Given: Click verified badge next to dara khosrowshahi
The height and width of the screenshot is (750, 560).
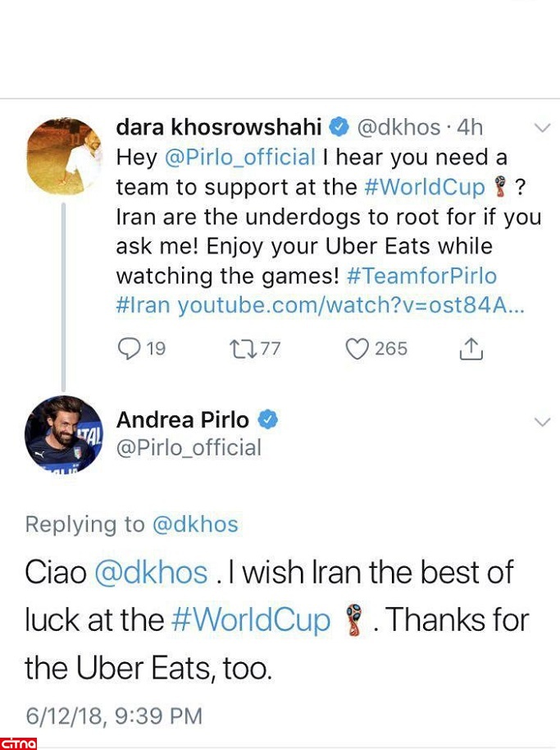Looking at the screenshot, I should point(339,128).
